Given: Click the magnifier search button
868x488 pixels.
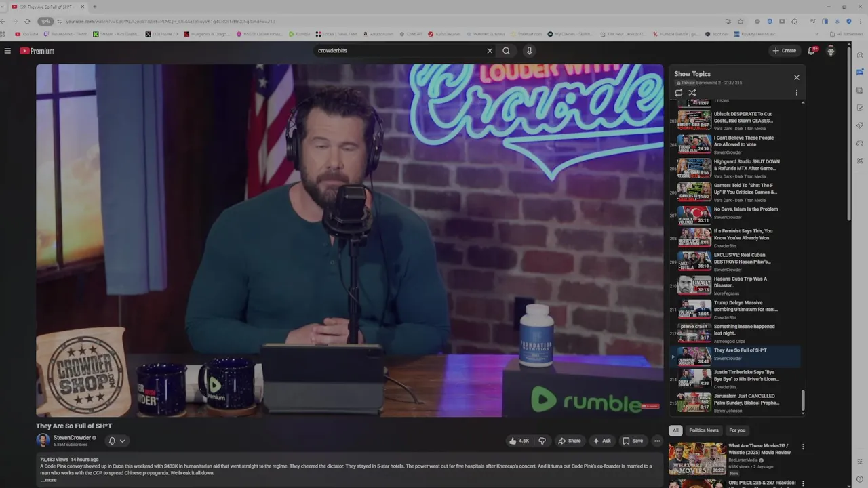Looking at the screenshot, I should [x=506, y=51].
